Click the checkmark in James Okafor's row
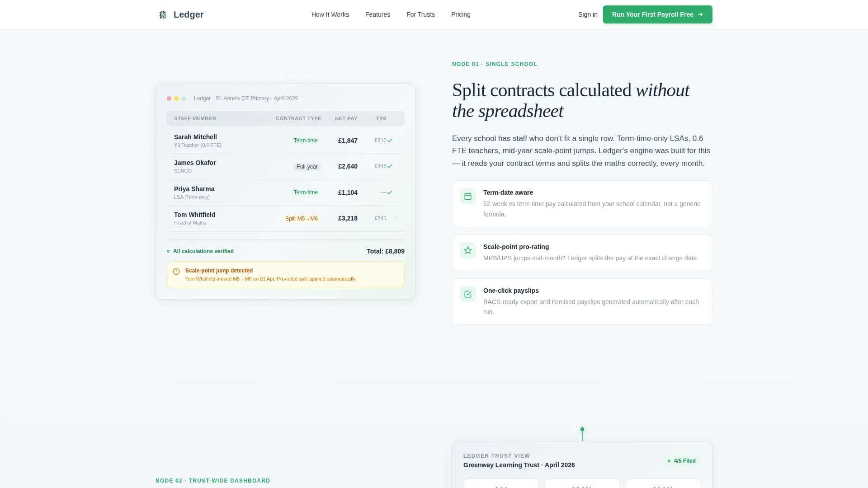Image resolution: width=868 pixels, height=488 pixels. pos(390,166)
